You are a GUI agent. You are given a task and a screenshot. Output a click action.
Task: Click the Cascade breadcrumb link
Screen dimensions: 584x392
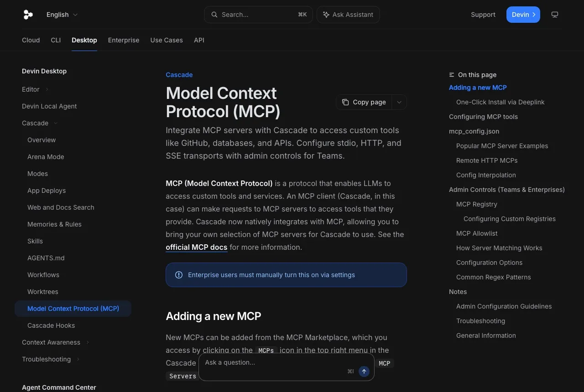coord(179,75)
